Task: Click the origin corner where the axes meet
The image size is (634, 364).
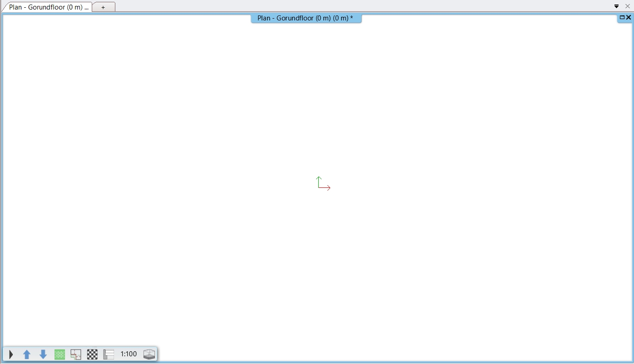Action: click(319, 187)
